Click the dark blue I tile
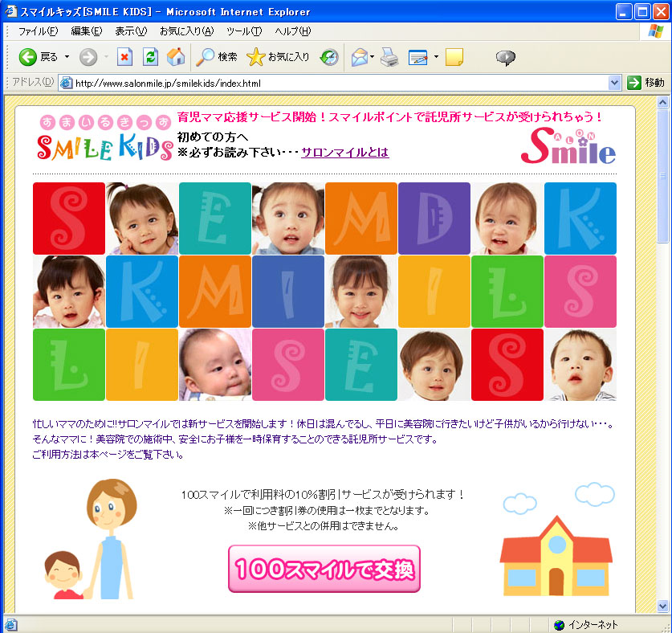 pyautogui.click(x=288, y=292)
